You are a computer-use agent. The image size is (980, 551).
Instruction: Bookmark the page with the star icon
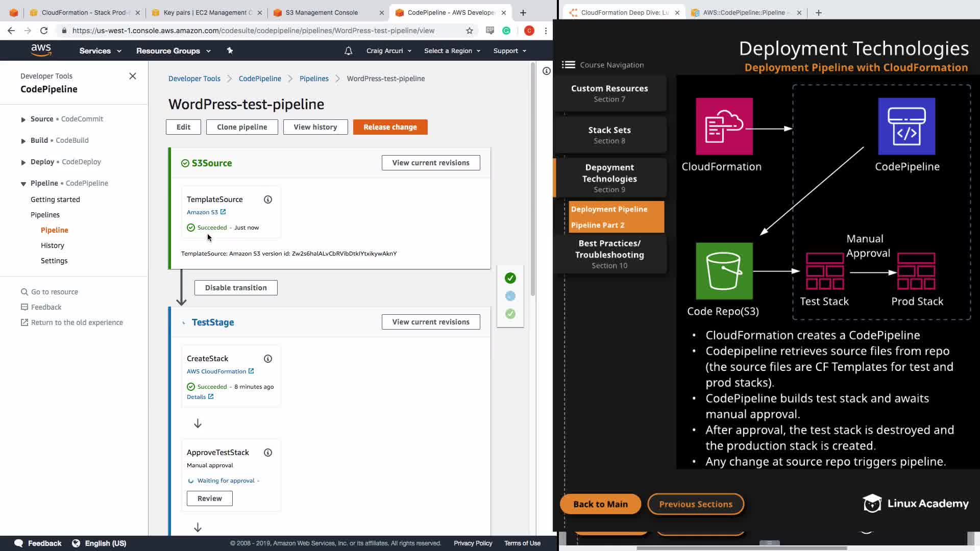(470, 31)
